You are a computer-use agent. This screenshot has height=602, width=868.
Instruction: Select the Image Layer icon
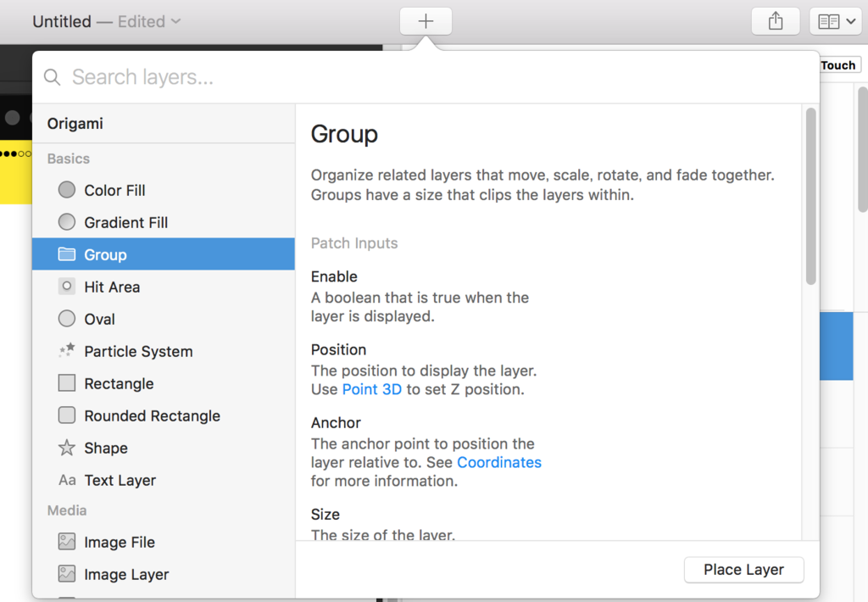coord(66,574)
